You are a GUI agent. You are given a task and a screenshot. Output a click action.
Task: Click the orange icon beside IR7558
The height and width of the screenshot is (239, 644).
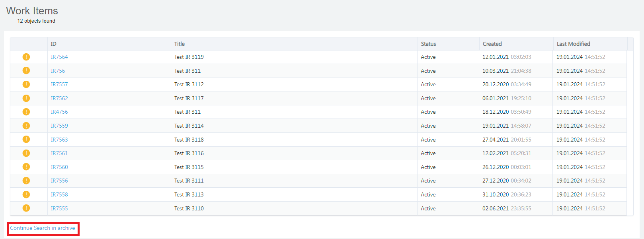[26, 194]
